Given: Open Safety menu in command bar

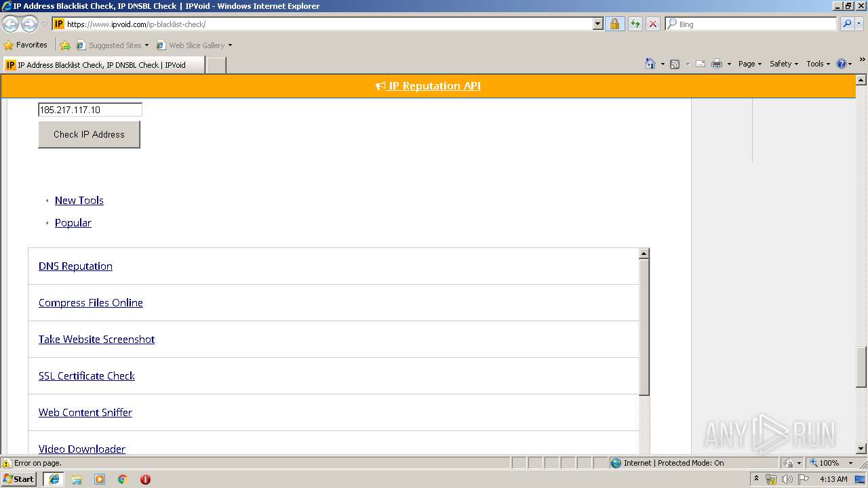Looking at the screenshot, I should [784, 64].
